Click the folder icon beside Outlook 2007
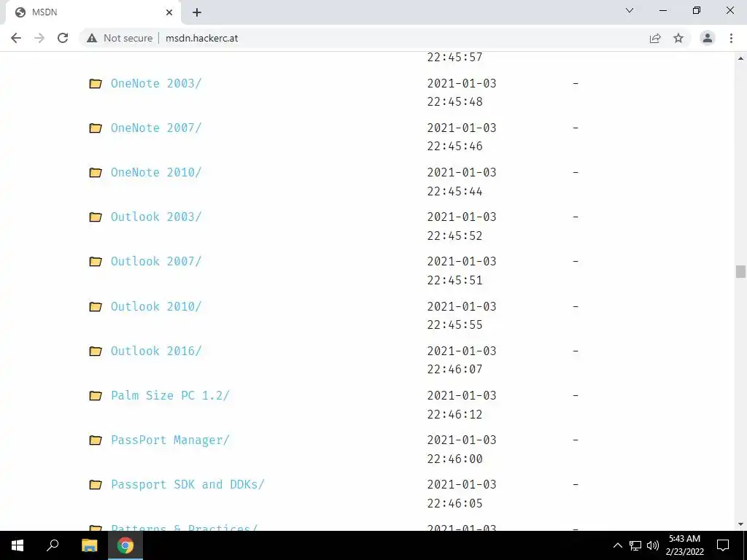 point(96,262)
